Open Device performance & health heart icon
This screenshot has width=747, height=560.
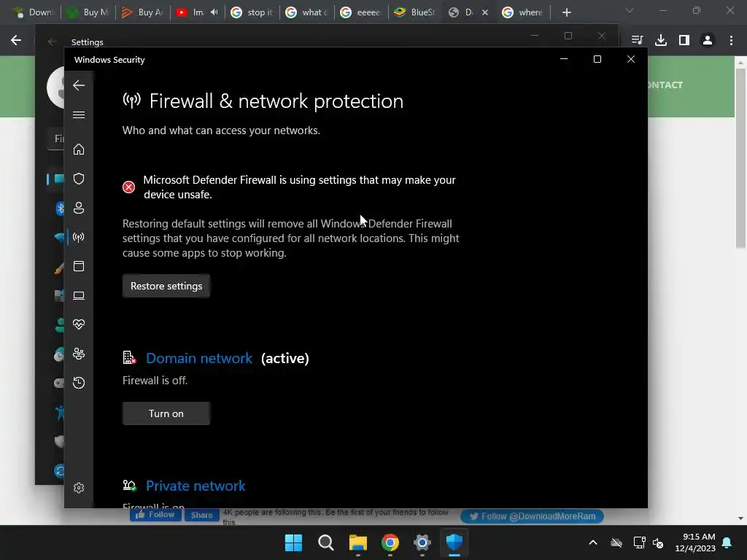[79, 324]
